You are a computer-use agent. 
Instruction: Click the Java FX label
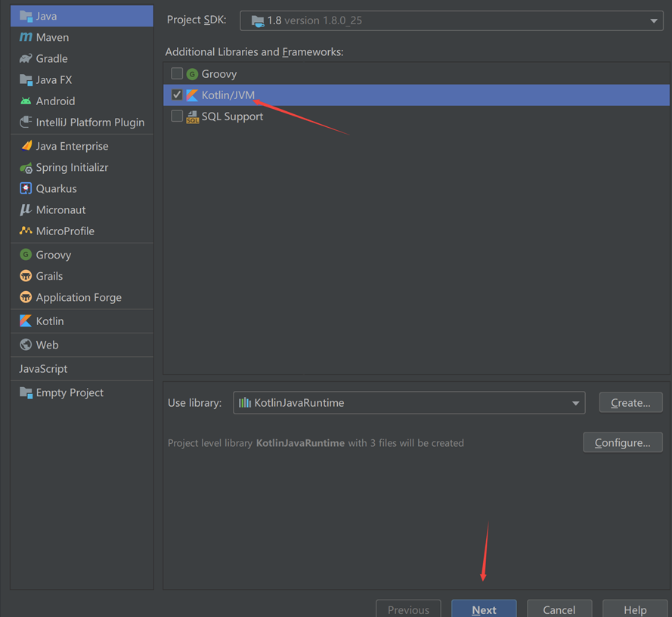pos(54,79)
